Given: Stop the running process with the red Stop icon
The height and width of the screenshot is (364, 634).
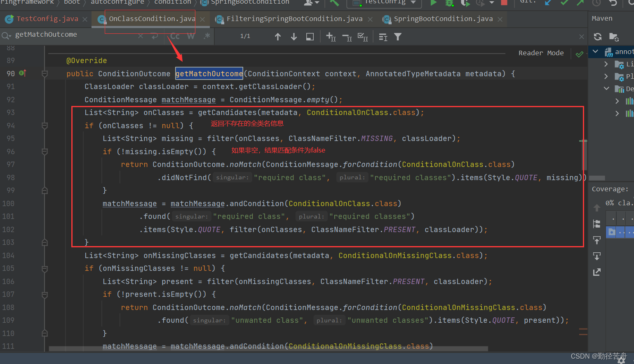Looking at the screenshot, I should 504,3.
